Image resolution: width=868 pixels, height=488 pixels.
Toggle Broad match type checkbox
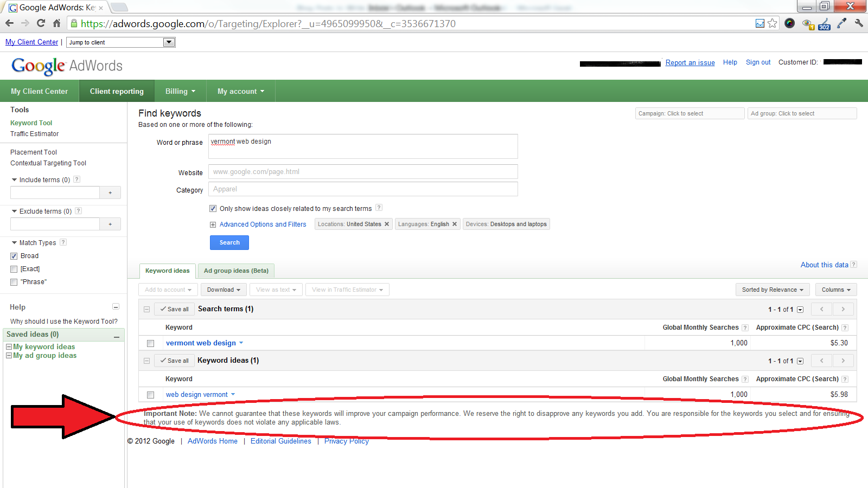pos(14,256)
